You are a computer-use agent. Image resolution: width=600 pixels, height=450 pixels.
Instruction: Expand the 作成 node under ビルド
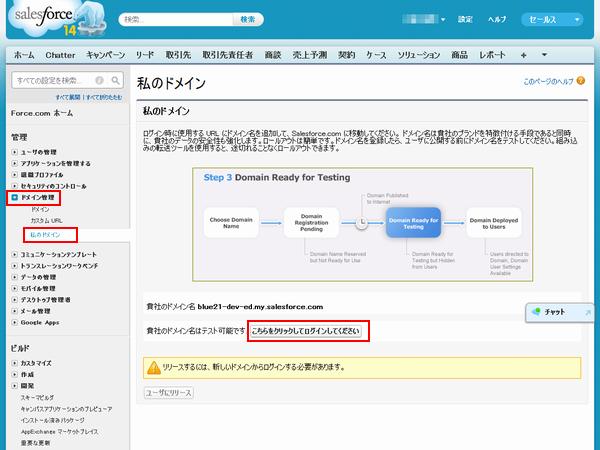coord(15,374)
